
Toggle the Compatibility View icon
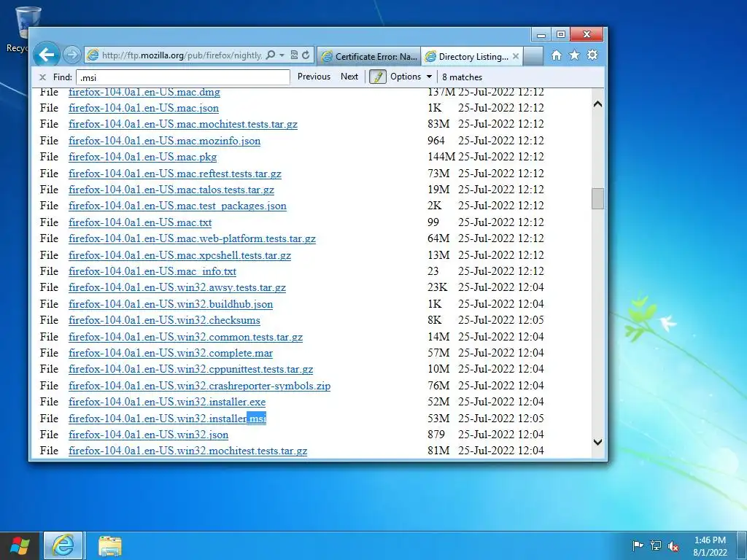coord(294,55)
